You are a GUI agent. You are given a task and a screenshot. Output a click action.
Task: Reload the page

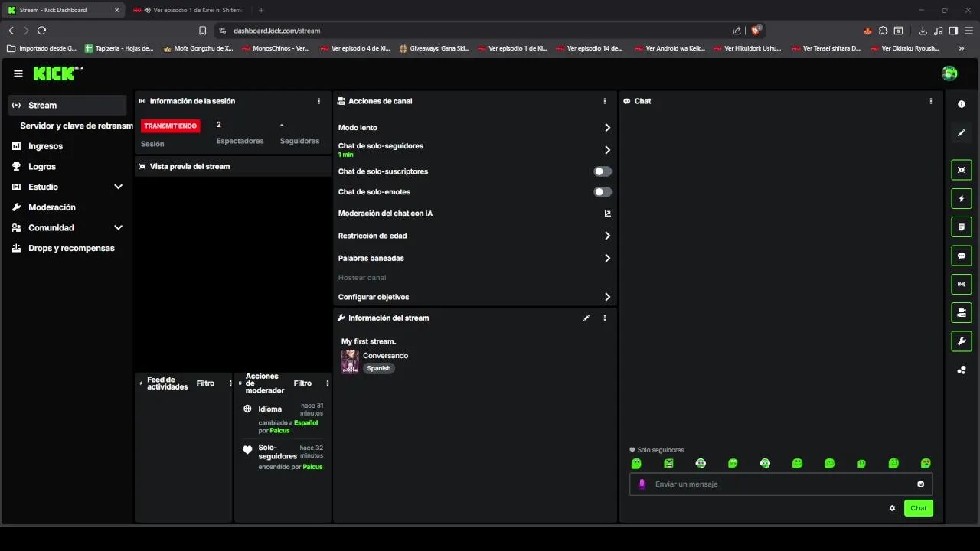click(41, 31)
